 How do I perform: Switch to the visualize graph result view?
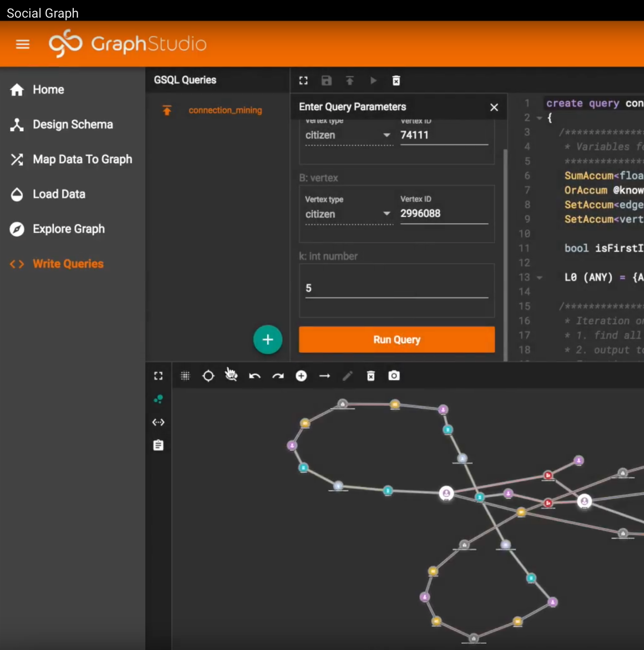pos(159,399)
